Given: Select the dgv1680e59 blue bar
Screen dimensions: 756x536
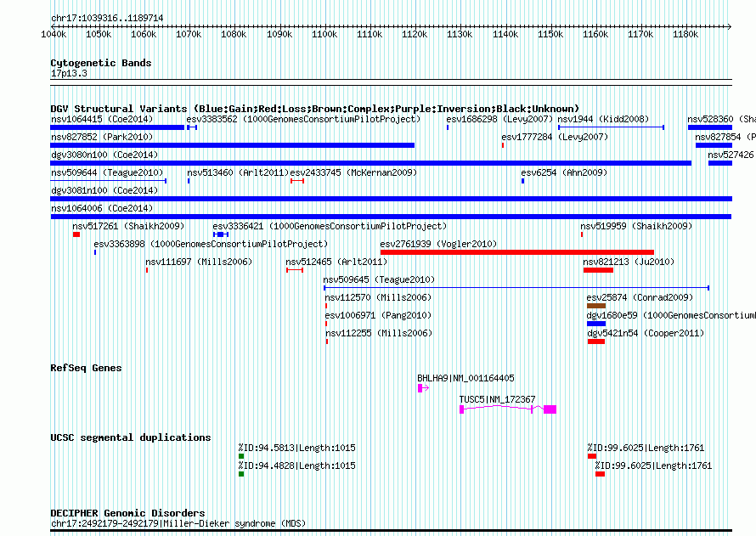Looking at the screenshot, I should 596,324.
